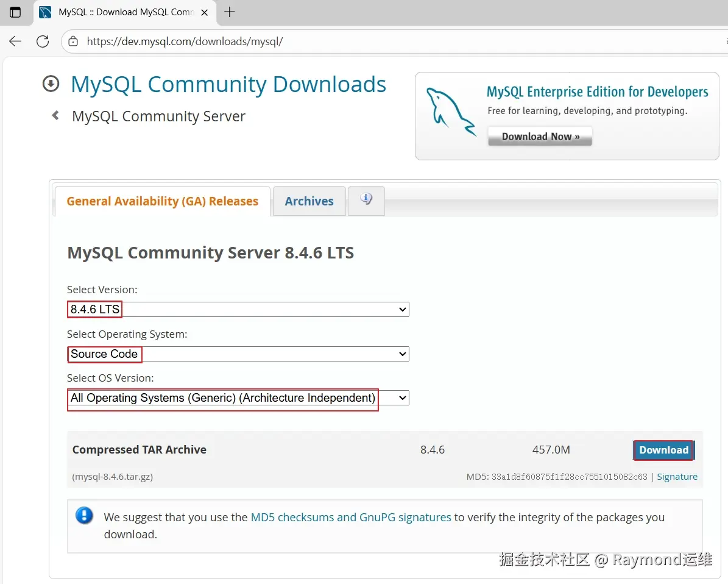Viewport: 728px width, 584px height.
Task: Expand the Select Version dropdown
Action: (238, 310)
